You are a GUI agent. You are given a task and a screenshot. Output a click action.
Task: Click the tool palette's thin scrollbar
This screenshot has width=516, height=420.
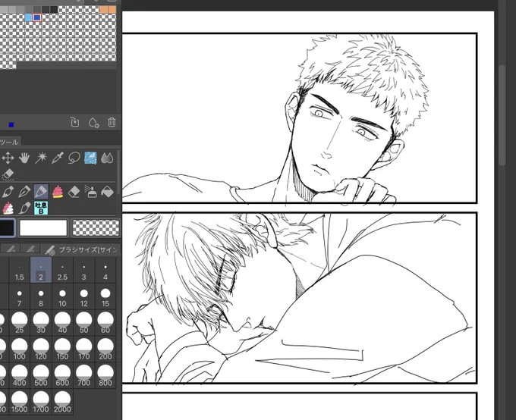(x=118, y=171)
